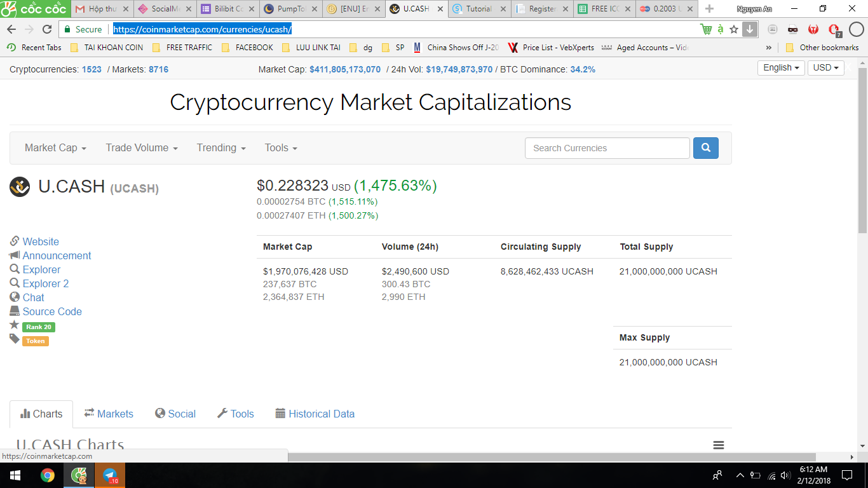Click the address bar URL
Image resolution: width=868 pixels, height=488 pixels.
(x=203, y=29)
